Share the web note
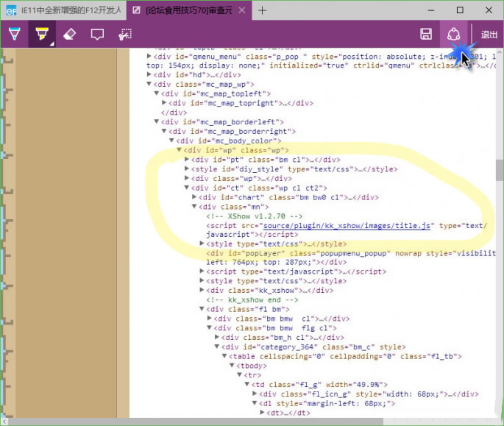This screenshot has width=504, height=426. coord(453,34)
